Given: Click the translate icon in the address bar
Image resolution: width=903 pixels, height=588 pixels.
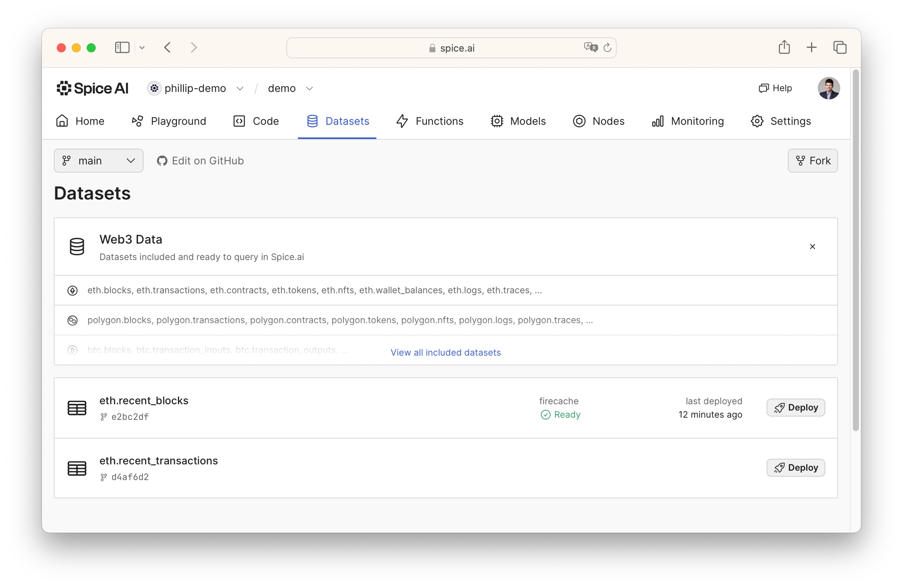Looking at the screenshot, I should point(590,48).
